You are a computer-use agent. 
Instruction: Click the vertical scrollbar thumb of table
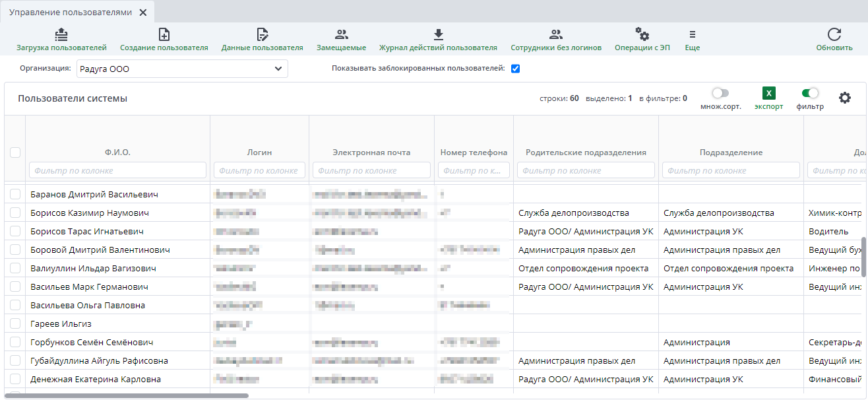863,256
